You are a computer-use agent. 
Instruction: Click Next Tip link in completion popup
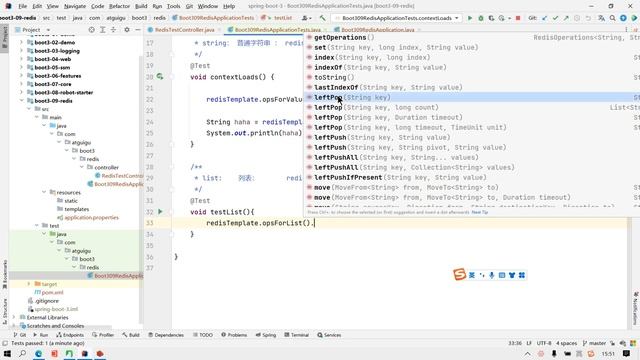point(480,212)
